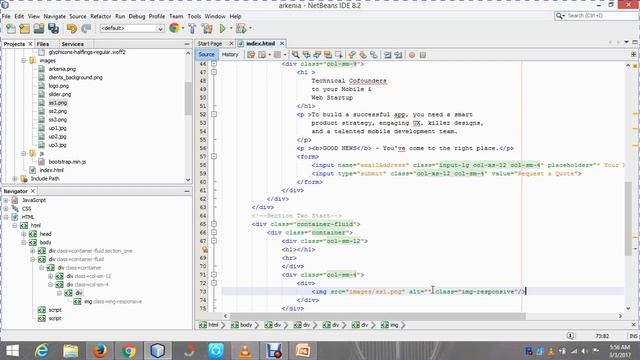This screenshot has height=360, width=640.
Task: Open the Refactor menu
Action: pyautogui.click(x=100, y=16)
